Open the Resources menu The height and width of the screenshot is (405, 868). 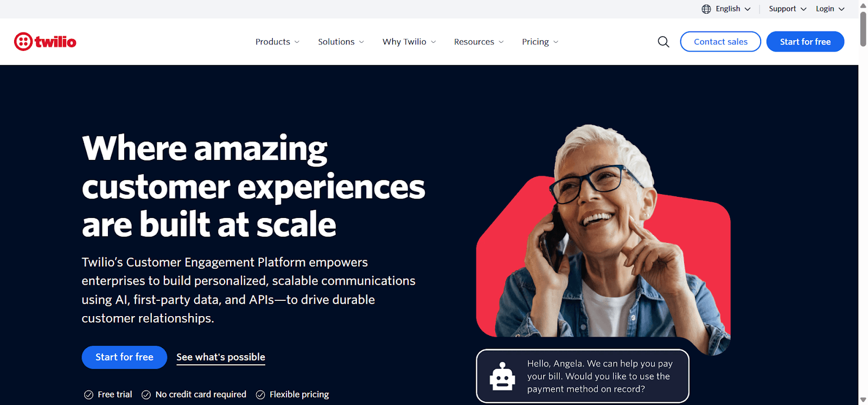click(x=478, y=42)
